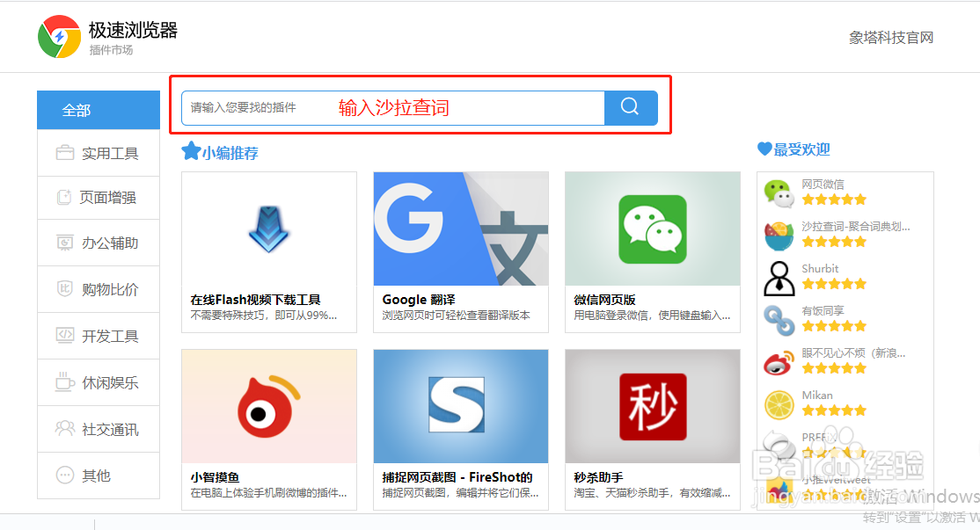Click the 最受欢迎 heart icon
The image size is (980, 530).
[x=764, y=149]
